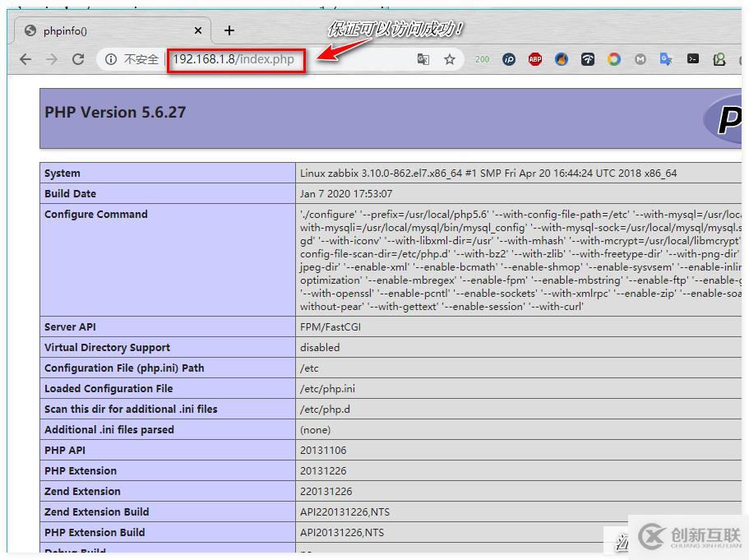This screenshot has width=749, height=560.
Task: Open the translate page icon in the address bar
Action: tap(423, 59)
